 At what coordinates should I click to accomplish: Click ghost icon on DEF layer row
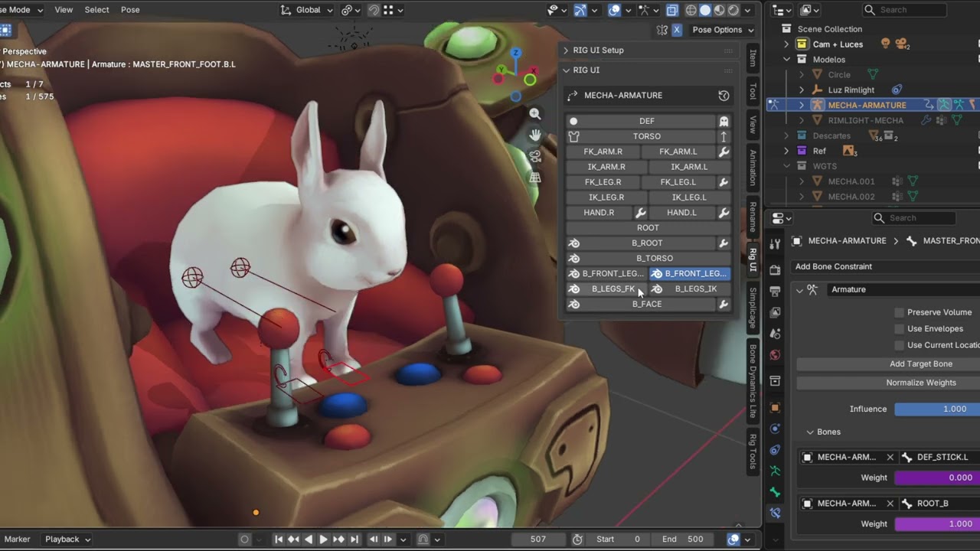click(x=724, y=121)
